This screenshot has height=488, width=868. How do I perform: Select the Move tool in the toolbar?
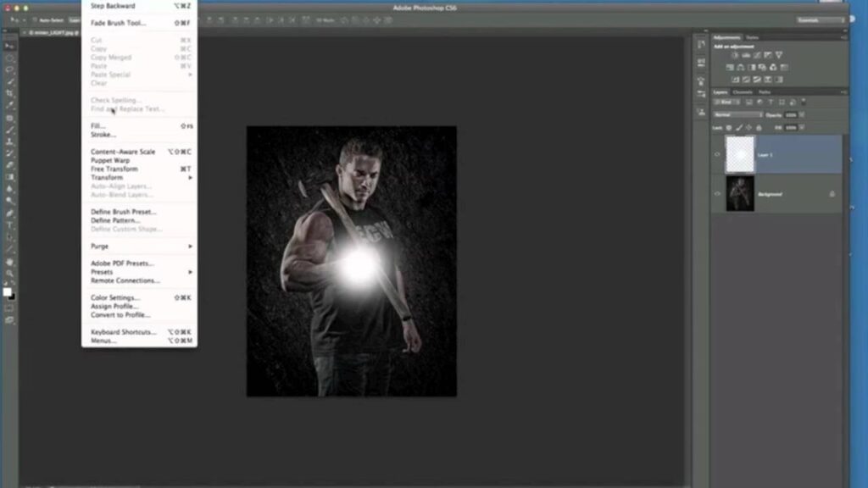(9, 46)
